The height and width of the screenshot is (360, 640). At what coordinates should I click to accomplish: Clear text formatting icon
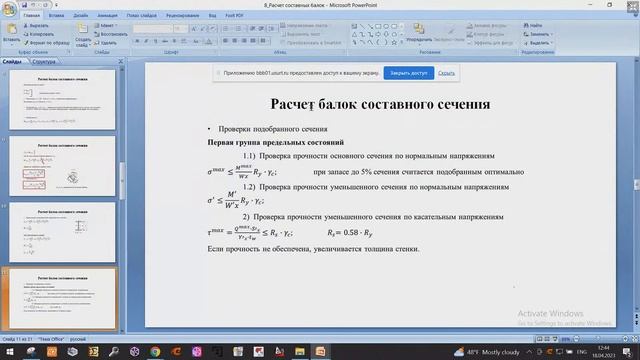coord(212,29)
